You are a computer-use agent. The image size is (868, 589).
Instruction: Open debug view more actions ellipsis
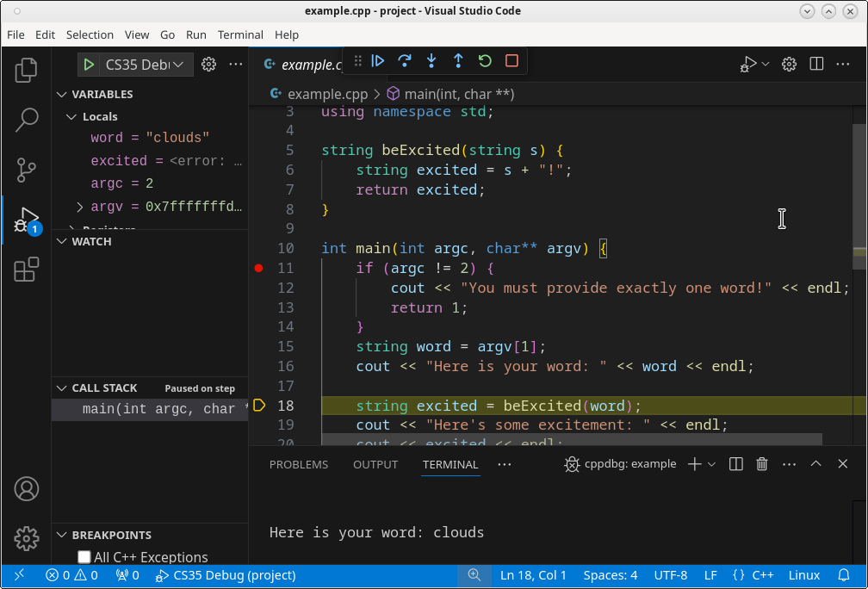coord(236,65)
